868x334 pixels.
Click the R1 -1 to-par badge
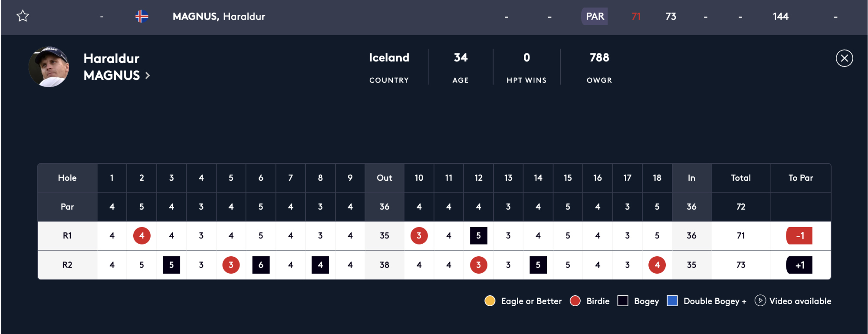click(799, 236)
